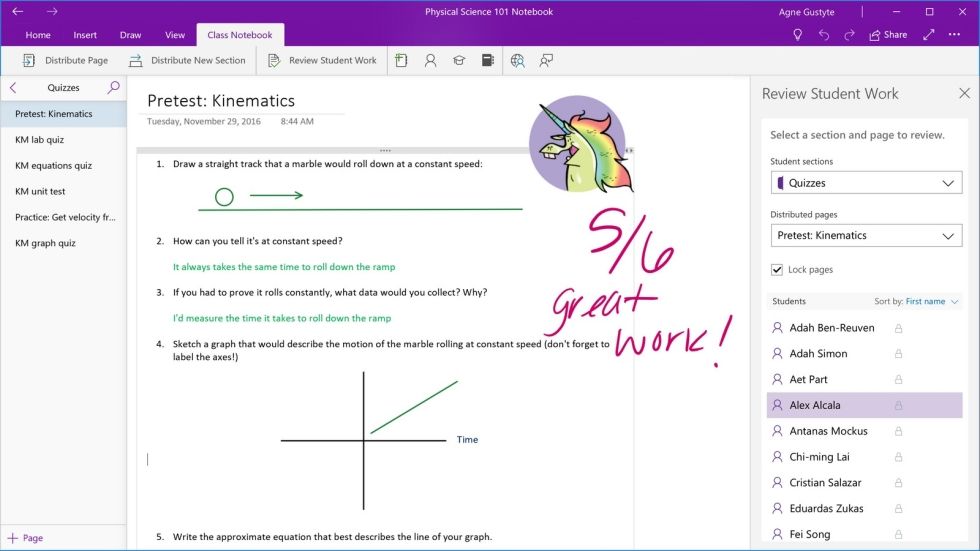Open Review Student Work from ribbon

tap(323, 61)
